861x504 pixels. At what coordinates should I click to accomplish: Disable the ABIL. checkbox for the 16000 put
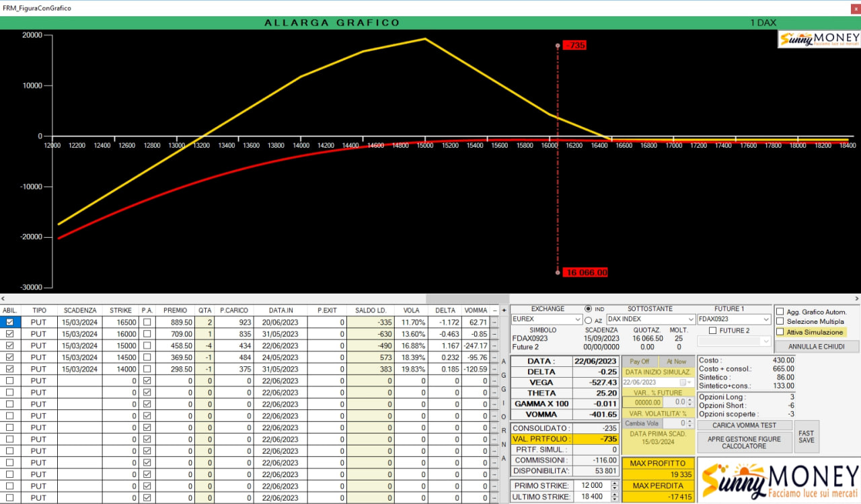(9, 334)
